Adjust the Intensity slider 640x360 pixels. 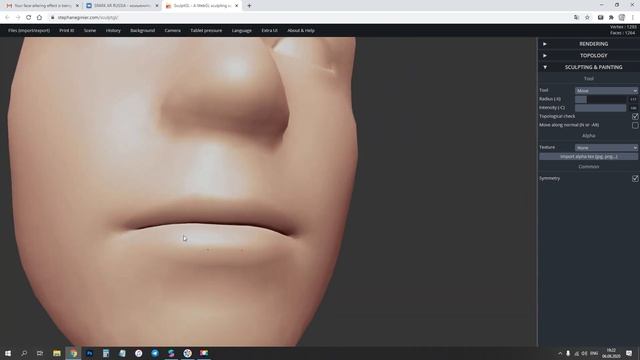[600, 108]
